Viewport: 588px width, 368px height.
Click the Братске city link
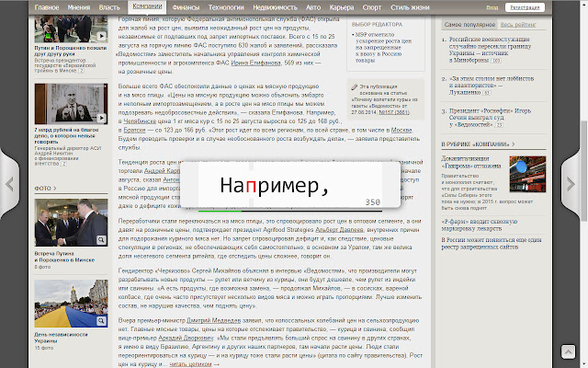[x=134, y=130]
